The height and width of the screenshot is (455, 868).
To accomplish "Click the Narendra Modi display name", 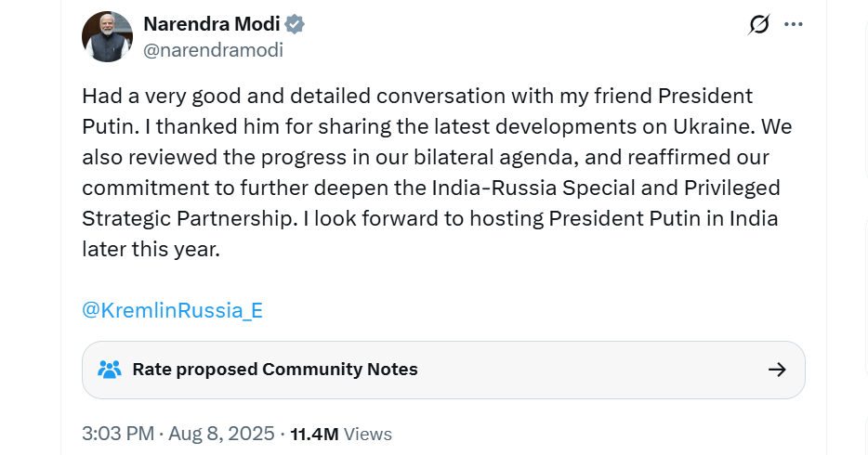I will click(x=212, y=24).
